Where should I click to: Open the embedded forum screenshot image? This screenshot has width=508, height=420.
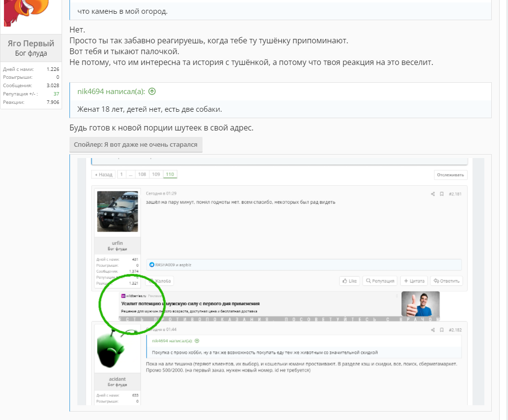(x=280, y=282)
